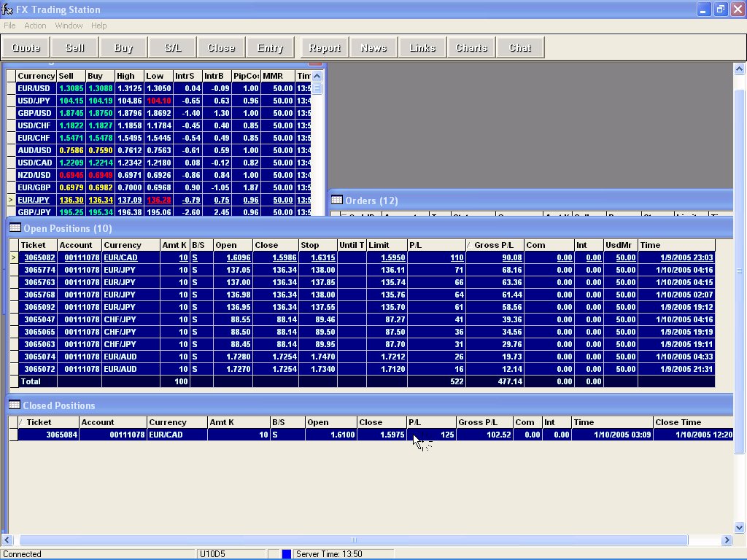Image resolution: width=747 pixels, height=560 pixels.
Task: Click the Close position toolbar button
Action: click(222, 47)
